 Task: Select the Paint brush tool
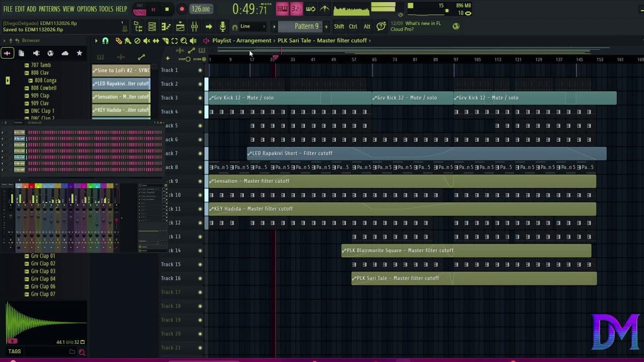pyautogui.click(x=128, y=41)
